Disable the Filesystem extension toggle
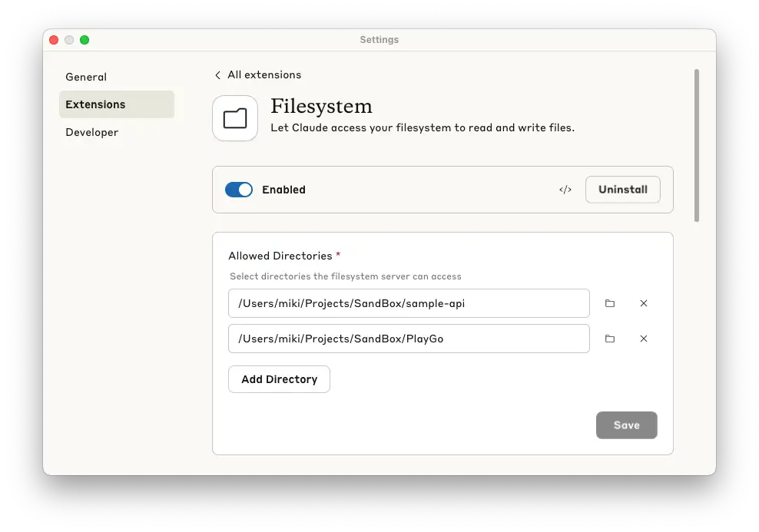This screenshot has height=532, width=759. click(x=238, y=189)
